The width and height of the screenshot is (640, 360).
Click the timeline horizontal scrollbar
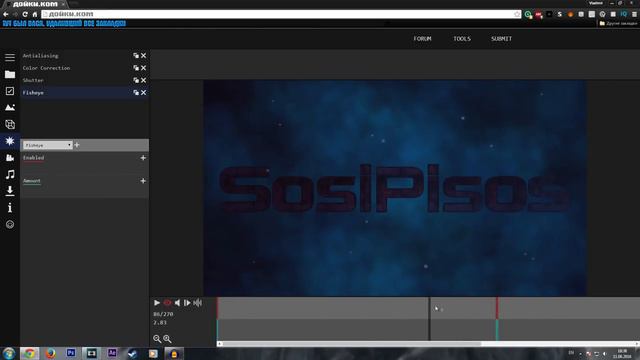pyautogui.click(x=351, y=344)
